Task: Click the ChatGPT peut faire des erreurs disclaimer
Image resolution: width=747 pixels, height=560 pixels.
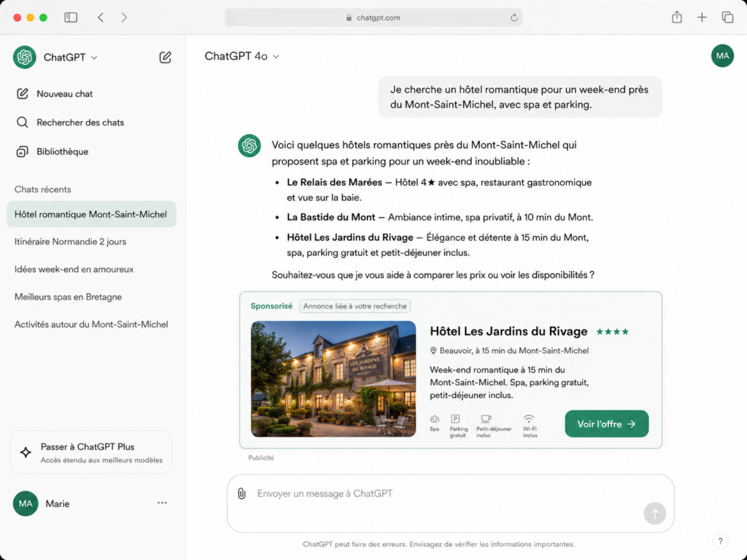Action: click(438, 544)
